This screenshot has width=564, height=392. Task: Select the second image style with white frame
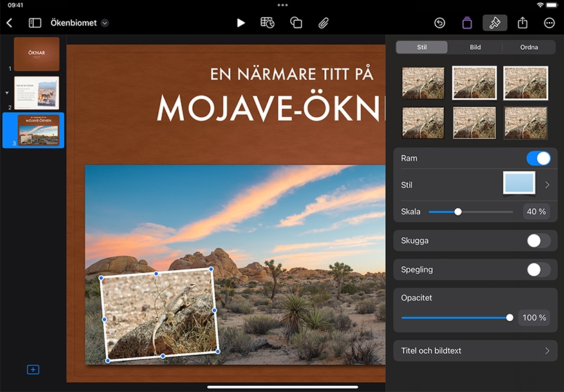coord(474,83)
